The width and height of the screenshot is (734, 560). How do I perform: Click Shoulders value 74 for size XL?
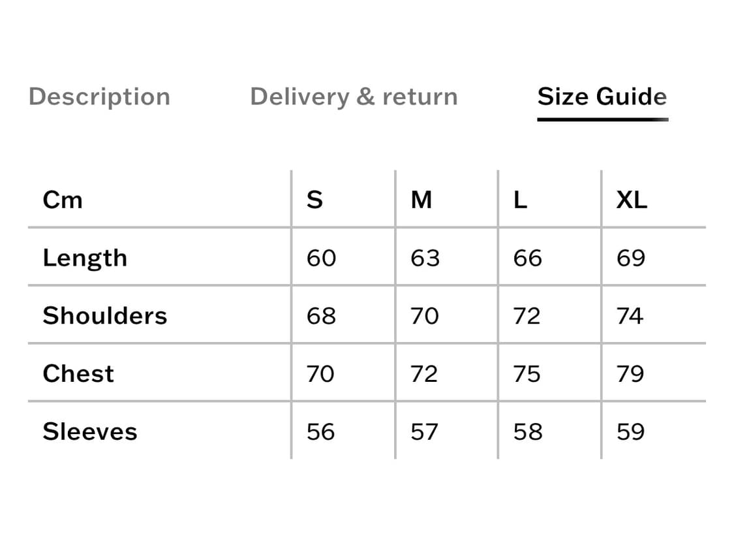(x=630, y=316)
